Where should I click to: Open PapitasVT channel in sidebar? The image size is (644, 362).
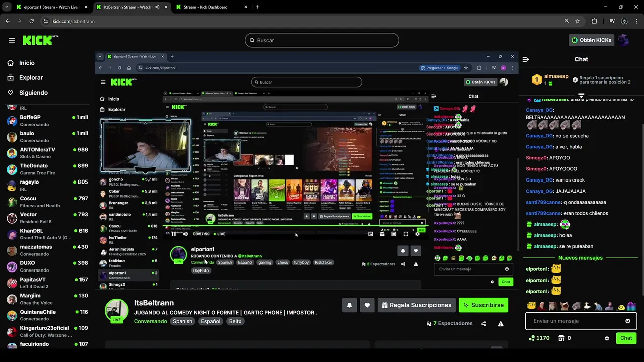click(x=47, y=283)
